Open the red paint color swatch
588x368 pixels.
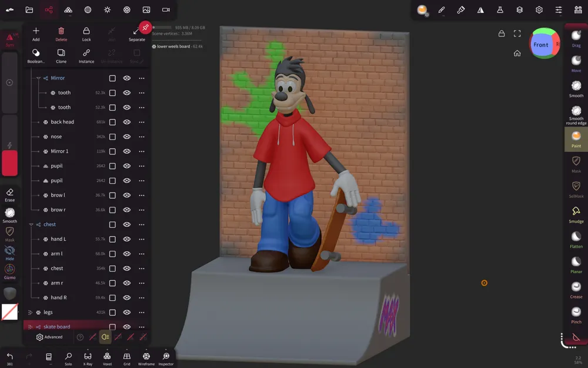(x=10, y=163)
